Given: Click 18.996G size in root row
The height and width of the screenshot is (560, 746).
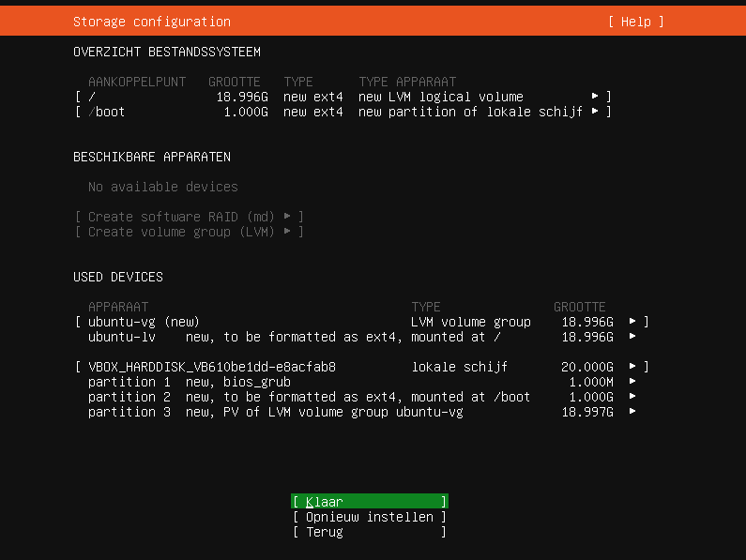Looking at the screenshot, I should coord(242,97).
